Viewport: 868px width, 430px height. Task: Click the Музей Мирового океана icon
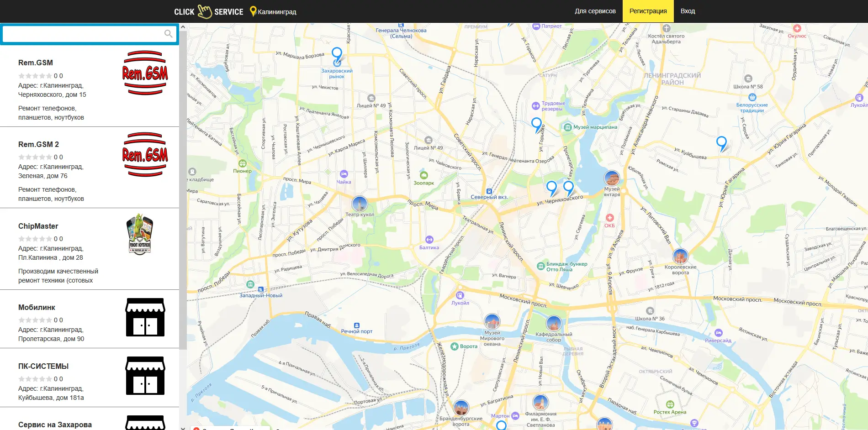pos(492,322)
